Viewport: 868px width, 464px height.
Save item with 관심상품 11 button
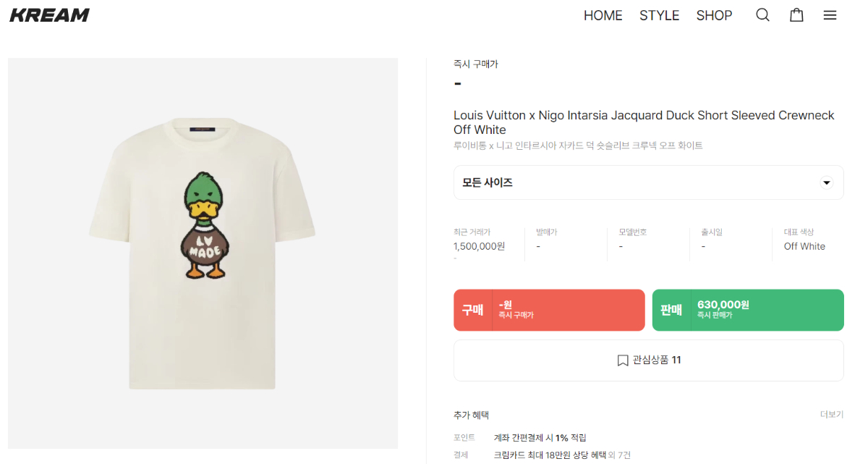[648, 360]
